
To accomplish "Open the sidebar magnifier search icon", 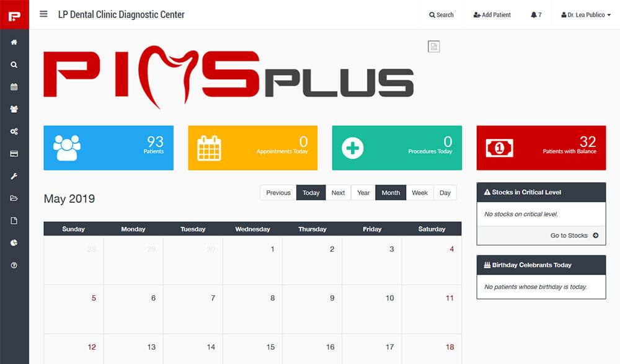I will [x=14, y=64].
